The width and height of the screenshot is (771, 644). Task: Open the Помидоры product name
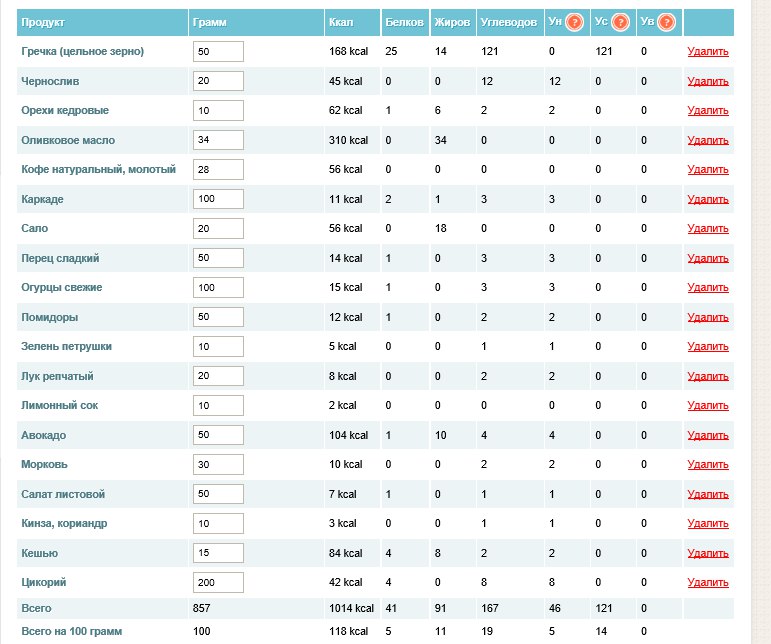[x=49, y=317]
